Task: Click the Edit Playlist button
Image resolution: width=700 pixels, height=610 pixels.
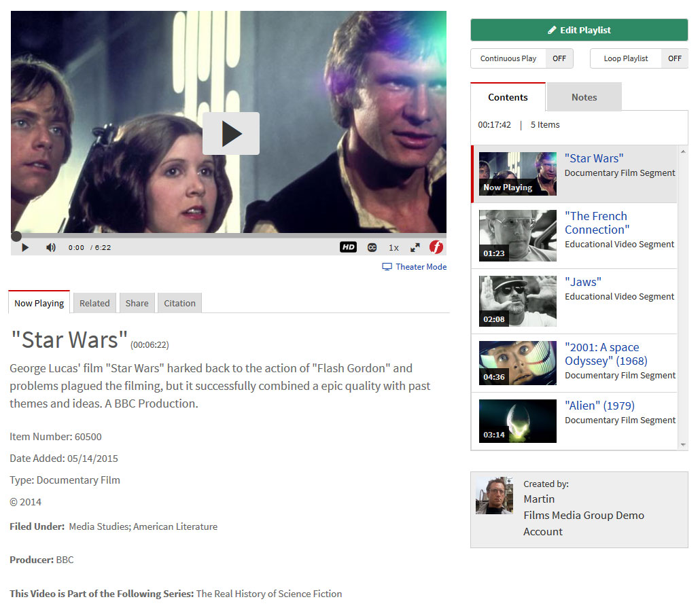Action: [579, 30]
